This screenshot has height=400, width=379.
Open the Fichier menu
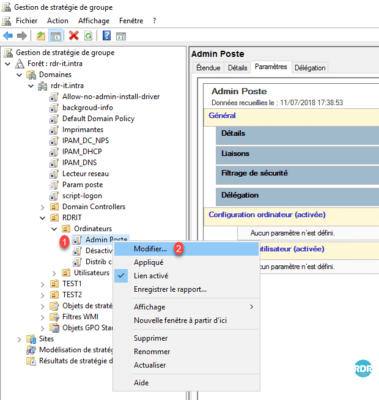pos(26,21)
